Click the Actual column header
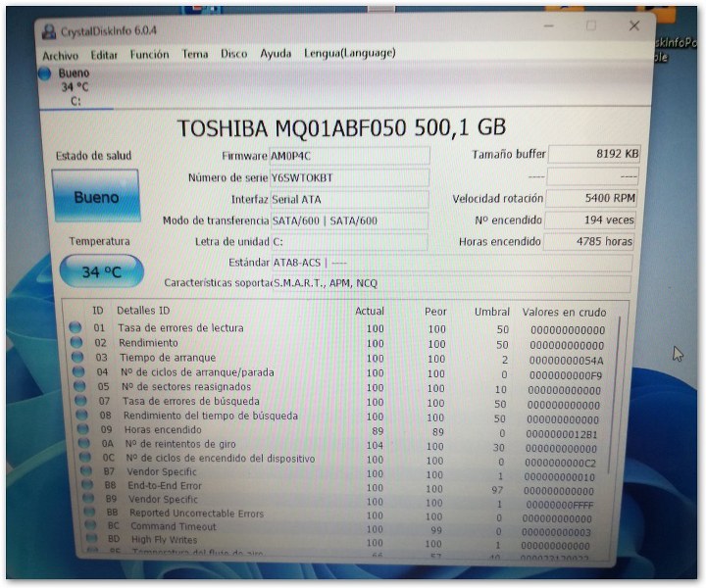Screen dimensions: 706x588 [370, 311]
